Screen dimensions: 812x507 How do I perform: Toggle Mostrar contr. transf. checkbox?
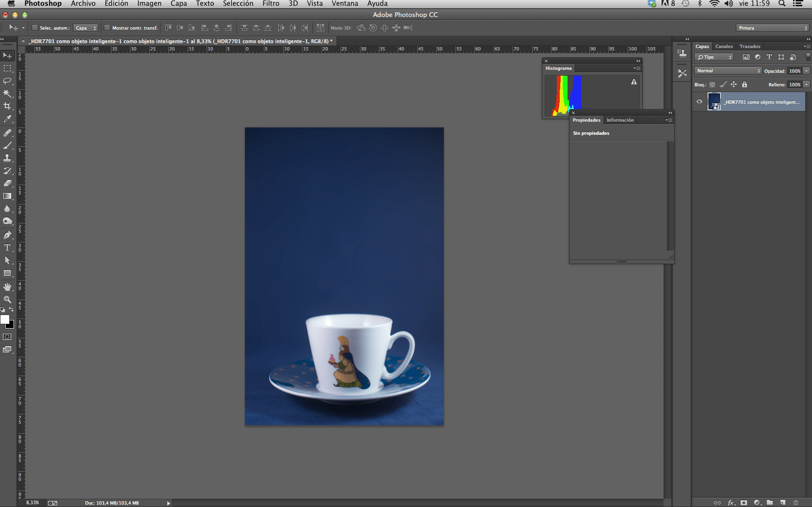107,28
